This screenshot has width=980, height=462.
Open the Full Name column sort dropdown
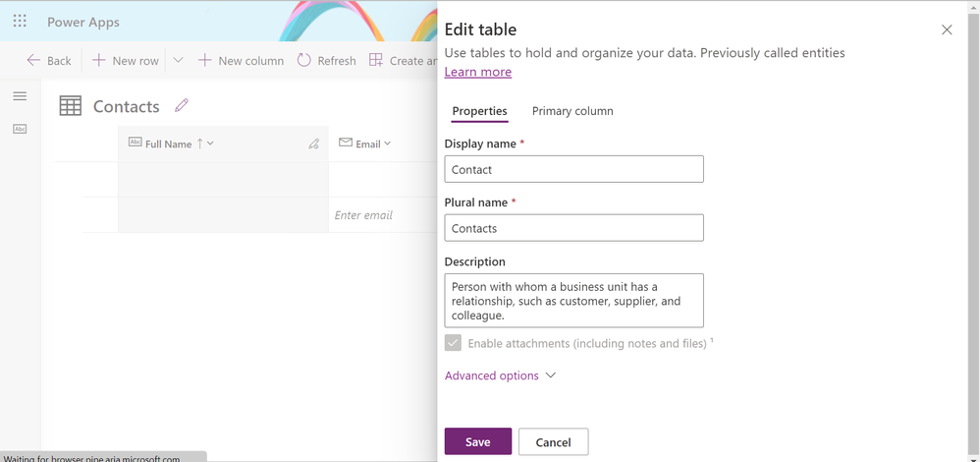pyautogui.click(x=210, y=144)
